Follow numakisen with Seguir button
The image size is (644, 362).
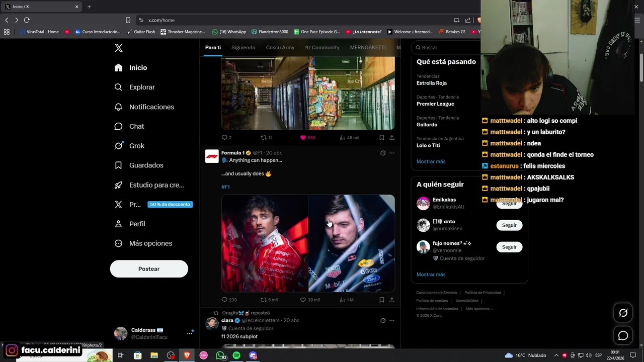509,225
